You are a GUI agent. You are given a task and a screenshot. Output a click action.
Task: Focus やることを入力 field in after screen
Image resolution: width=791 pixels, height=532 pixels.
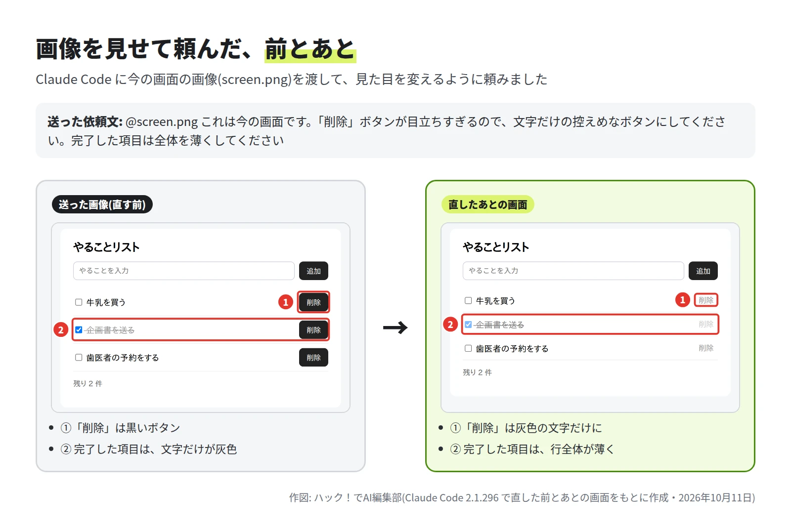[573, 271]
